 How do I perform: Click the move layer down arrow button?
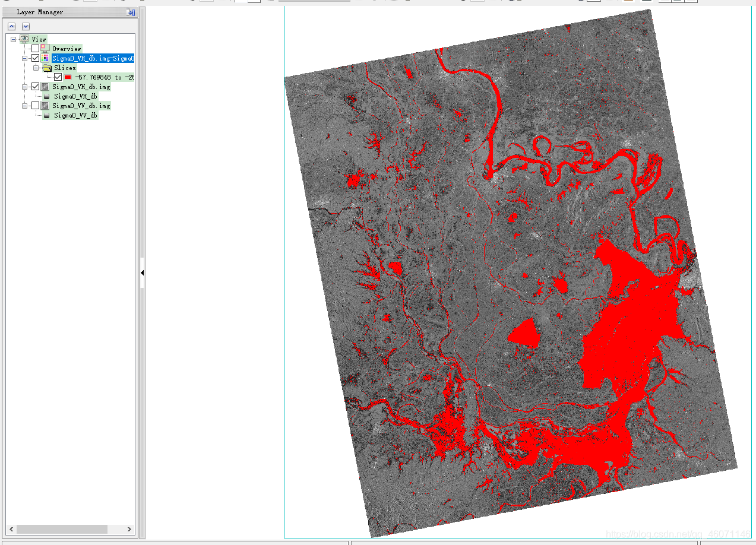[x=26, y=26]
